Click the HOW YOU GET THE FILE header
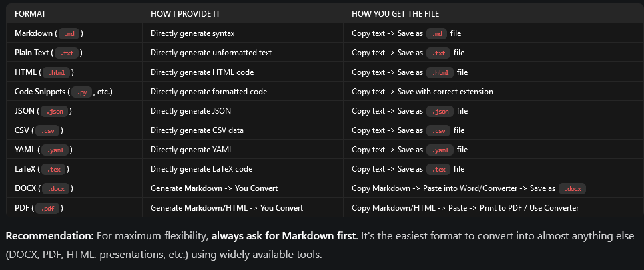The height and width of the screenshot is (270, 644). click(395, 13)
